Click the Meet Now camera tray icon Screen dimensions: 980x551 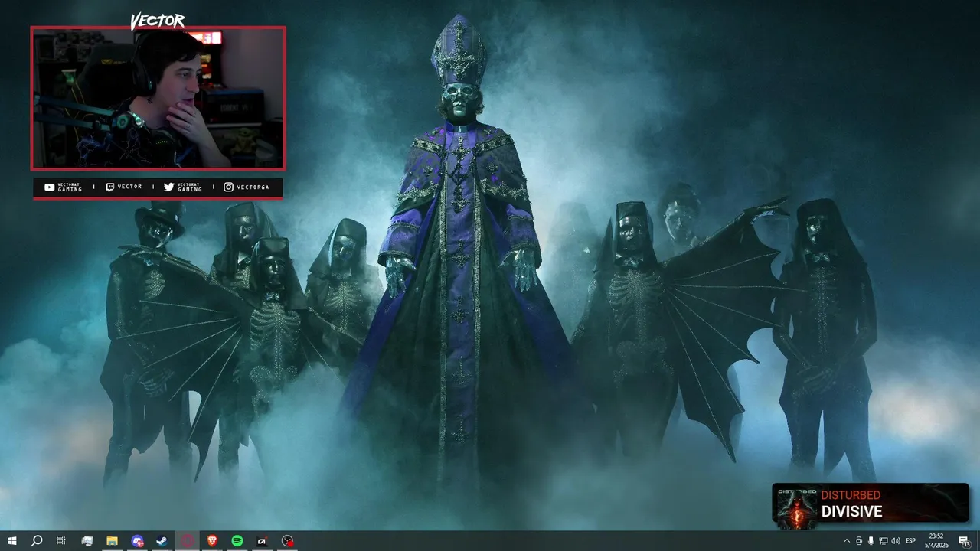click(858, 541)
